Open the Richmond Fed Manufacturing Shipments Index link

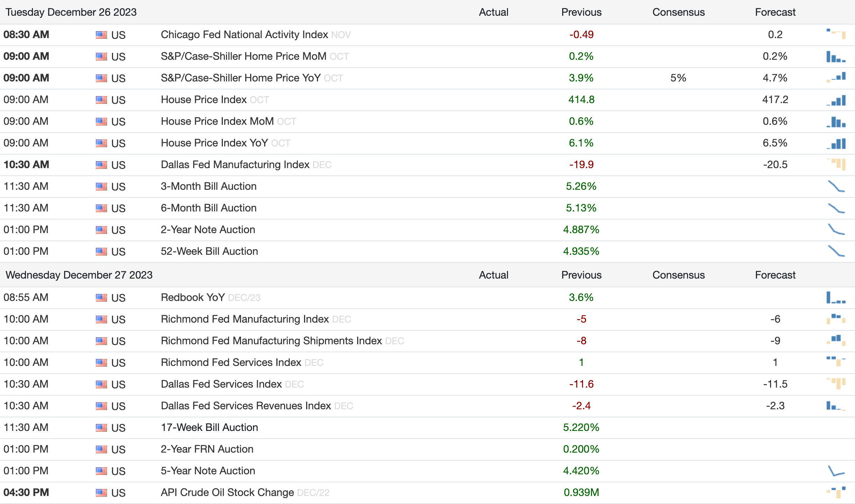click(x=271, y=341)
